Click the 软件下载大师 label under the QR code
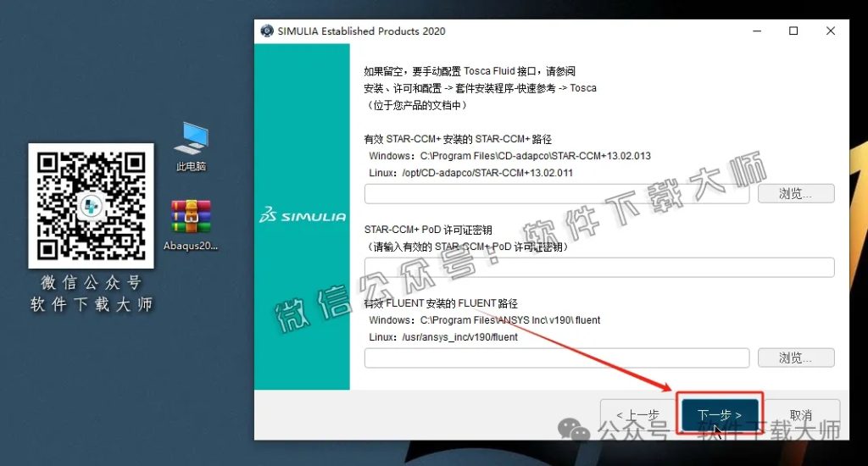The image size is (868, 466). click(x=92, y=304)
